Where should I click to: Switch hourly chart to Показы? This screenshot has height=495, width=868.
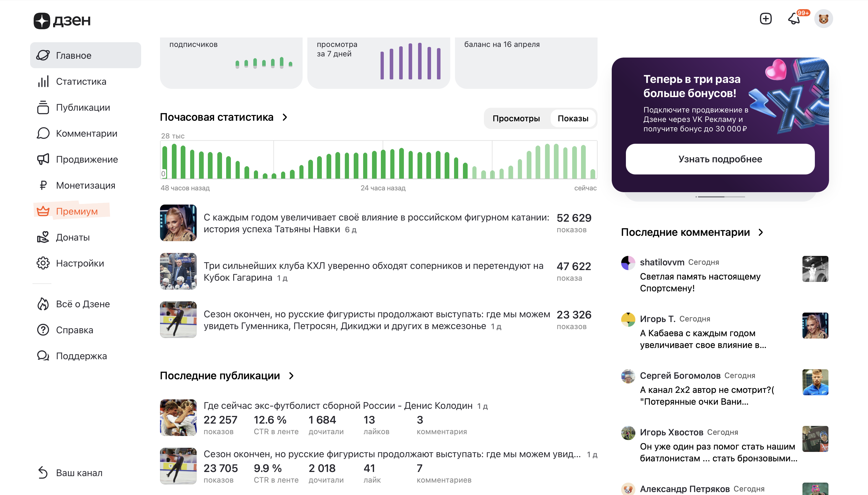[573, 118]
